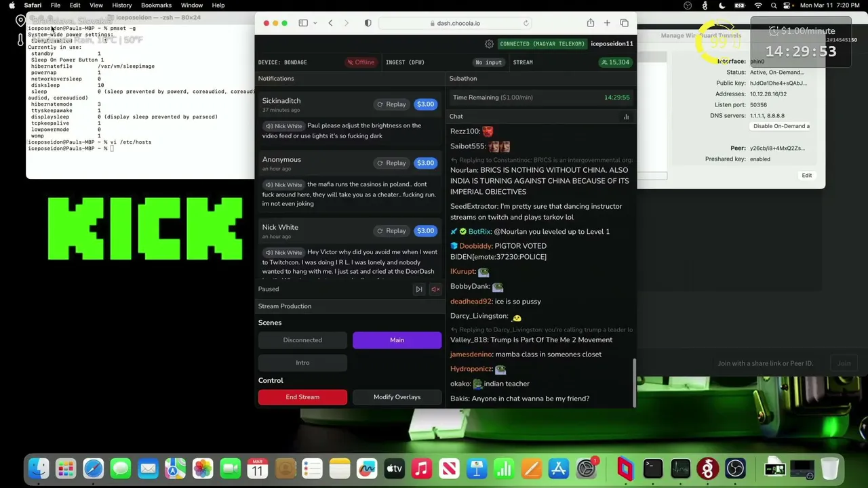Open the Edit menu

point(75,5)
